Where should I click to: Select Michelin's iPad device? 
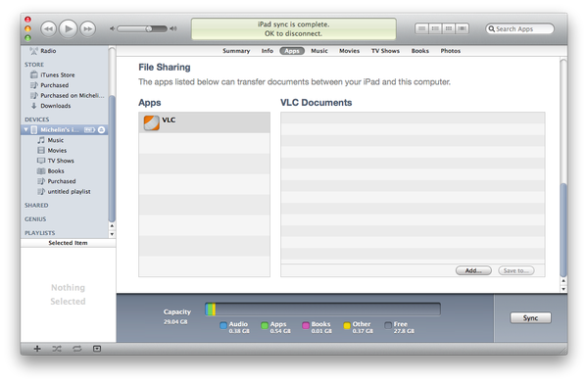point(60,129)
